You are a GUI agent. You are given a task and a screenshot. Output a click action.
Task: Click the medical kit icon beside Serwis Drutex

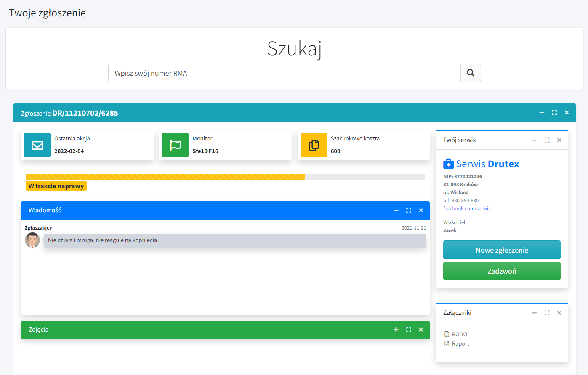click(448, 164)
